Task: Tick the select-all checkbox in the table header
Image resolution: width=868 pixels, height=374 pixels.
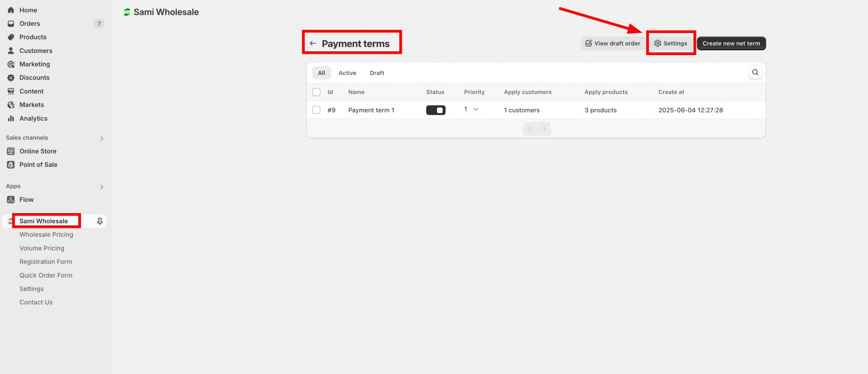Action: pos(316,92)
